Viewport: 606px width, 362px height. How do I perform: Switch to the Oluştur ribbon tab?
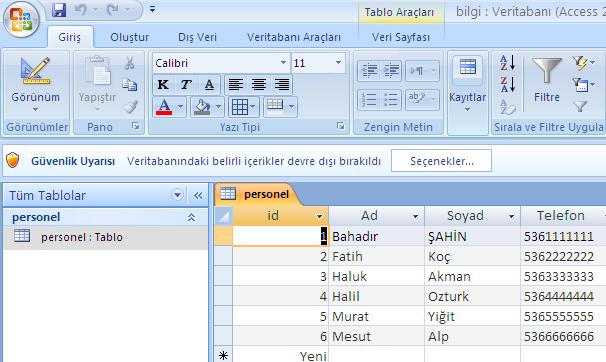pos(129,37)
